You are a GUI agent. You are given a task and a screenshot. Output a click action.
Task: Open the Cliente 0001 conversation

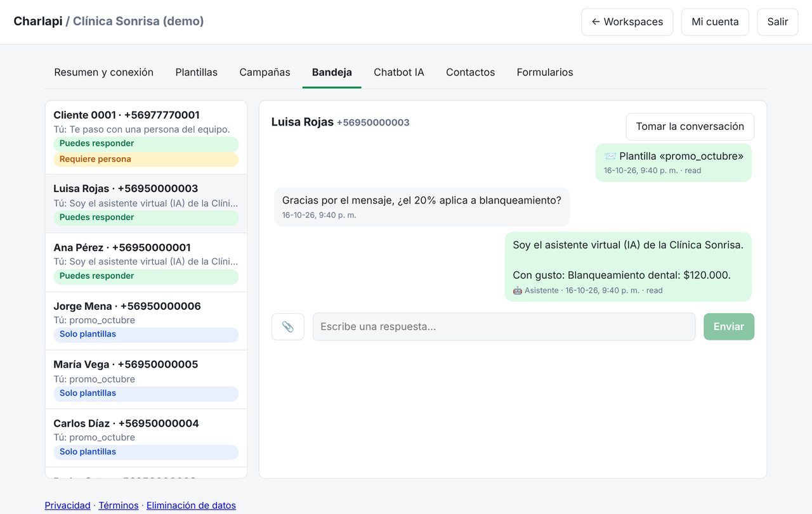coord(146,138)
